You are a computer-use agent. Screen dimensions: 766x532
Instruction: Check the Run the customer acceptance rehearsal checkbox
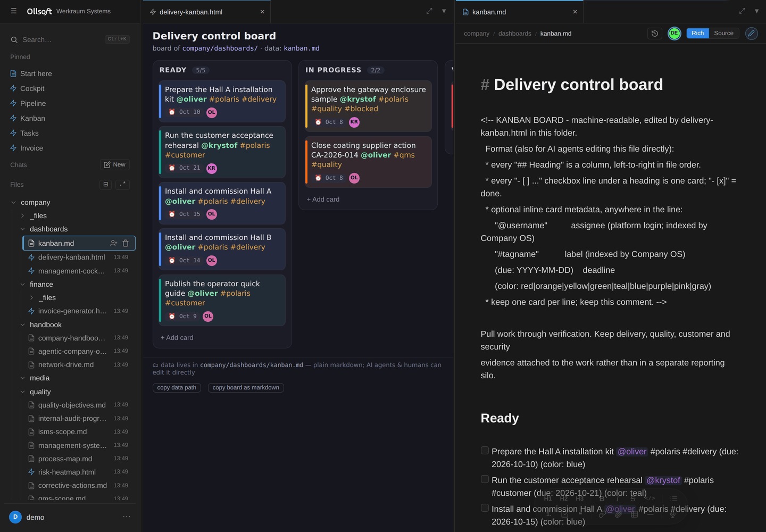pos(485,479)
